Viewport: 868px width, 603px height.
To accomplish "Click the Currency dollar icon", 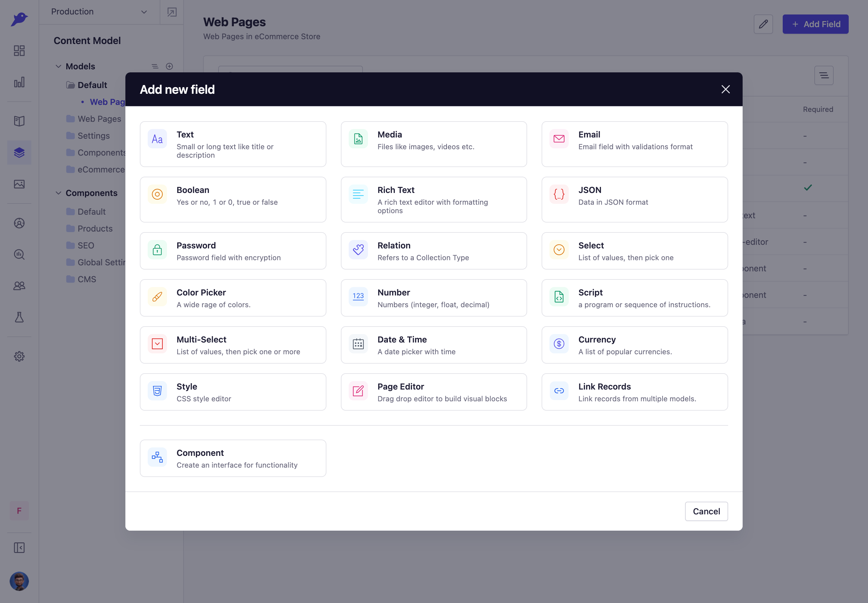I will coord(559,344).
